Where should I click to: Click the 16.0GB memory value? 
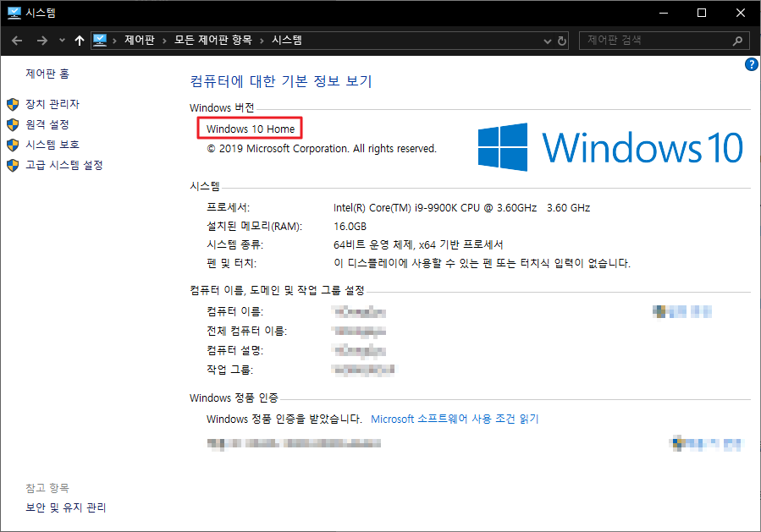click(x=350, y=226)
